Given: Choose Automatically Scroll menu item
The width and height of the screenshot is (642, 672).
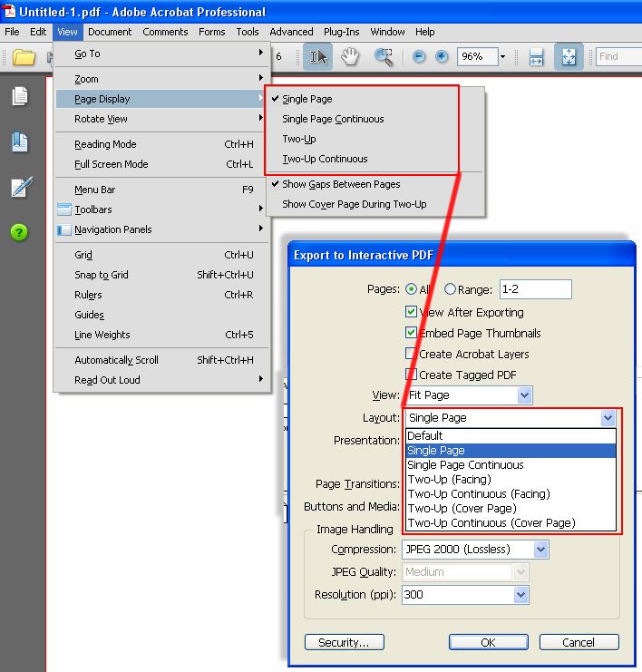Looking at the screenshot, I should pyautogui.click(x=162, y=360).
